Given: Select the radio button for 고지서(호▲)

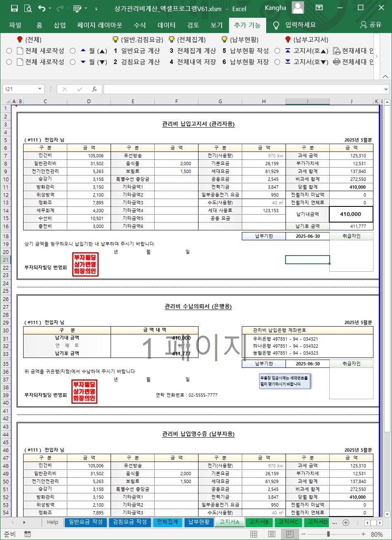Looking at the screenshot, I should [277, 51].
